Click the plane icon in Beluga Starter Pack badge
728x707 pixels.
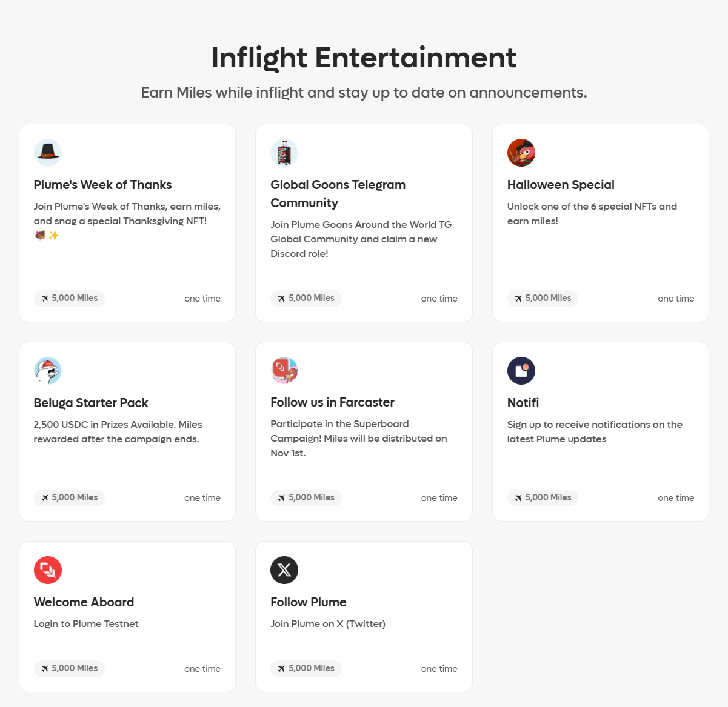click(x=45, y=498)
